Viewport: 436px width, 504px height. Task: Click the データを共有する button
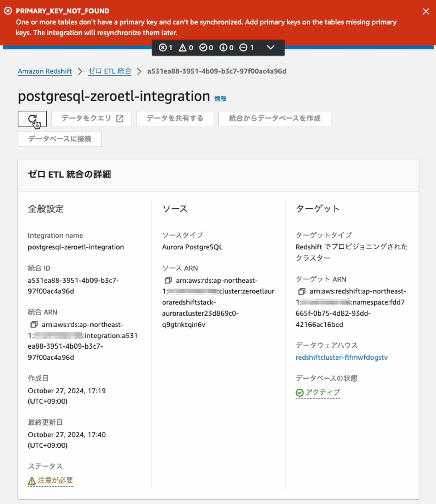tap(175, 119)
